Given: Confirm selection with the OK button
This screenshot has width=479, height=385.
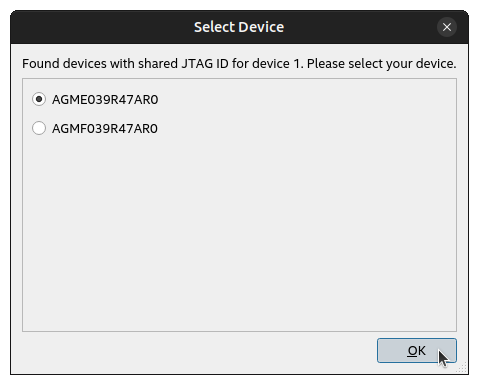Looking at the screenshot, I should (x=417, y=350).
